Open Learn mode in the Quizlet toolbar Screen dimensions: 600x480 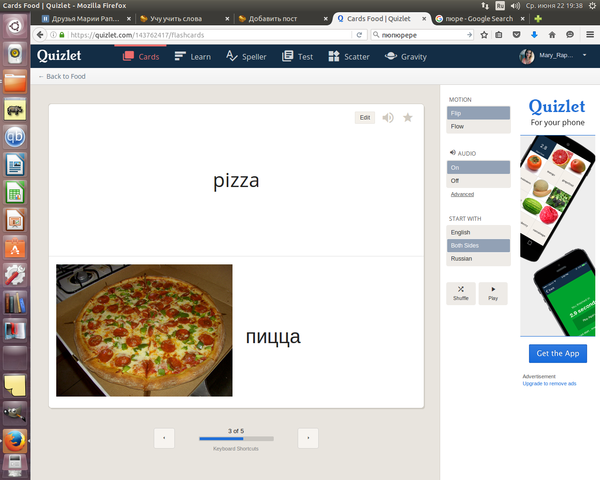[x=192, y=57]
